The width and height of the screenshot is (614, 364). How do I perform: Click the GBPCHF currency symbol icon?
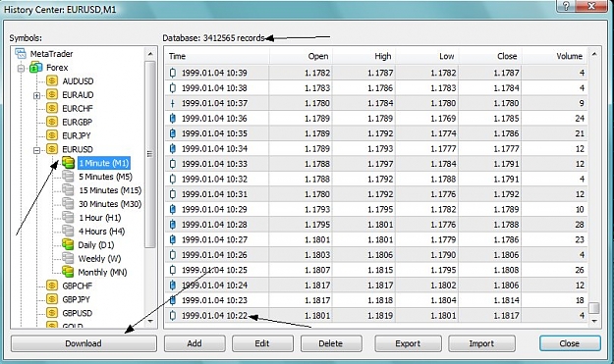[52, 286]
